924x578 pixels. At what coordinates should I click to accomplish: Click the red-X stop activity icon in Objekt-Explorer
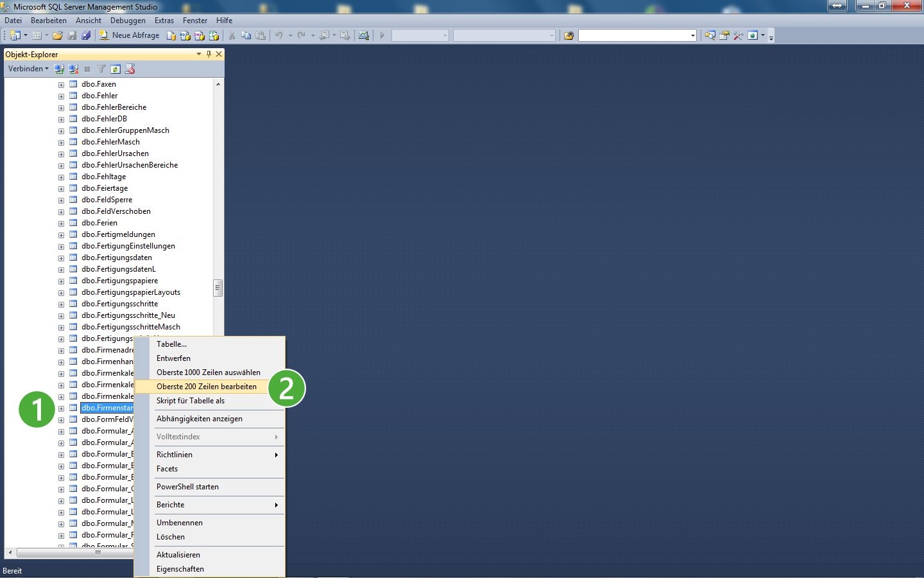(130, 69)
